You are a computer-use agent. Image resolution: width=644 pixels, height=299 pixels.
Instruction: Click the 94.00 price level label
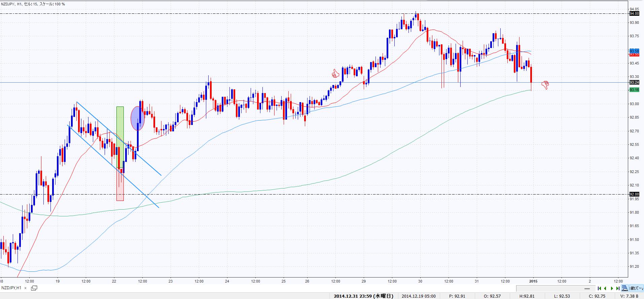point(634,13)
